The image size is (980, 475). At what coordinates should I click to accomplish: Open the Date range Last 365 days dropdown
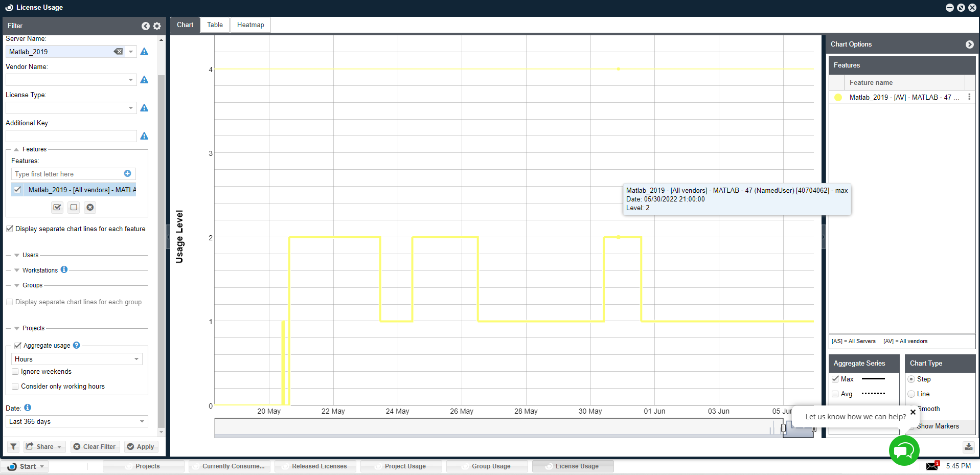click(x=142, y=421)
